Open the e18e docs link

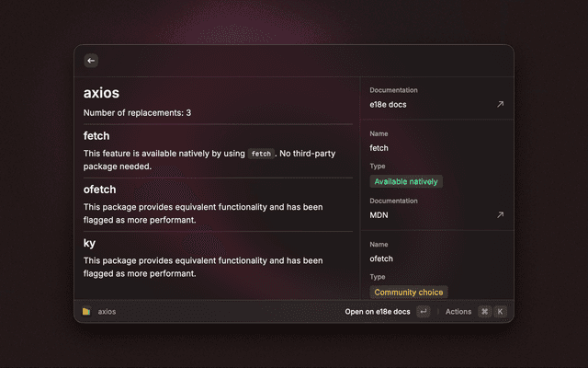(388, 104)
